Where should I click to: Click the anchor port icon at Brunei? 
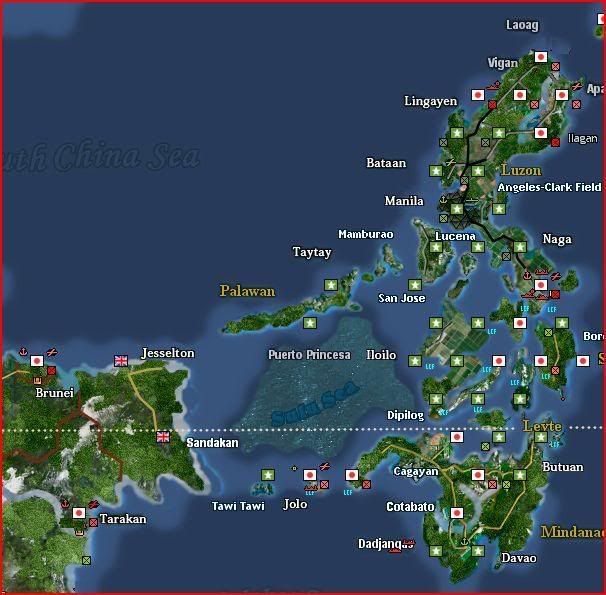pyautogui.click(x=23, y=352)
